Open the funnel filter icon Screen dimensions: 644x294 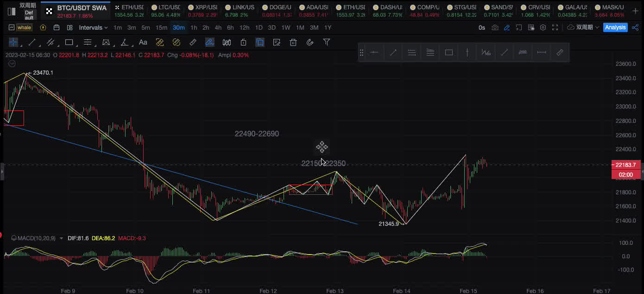click(327, 42)
